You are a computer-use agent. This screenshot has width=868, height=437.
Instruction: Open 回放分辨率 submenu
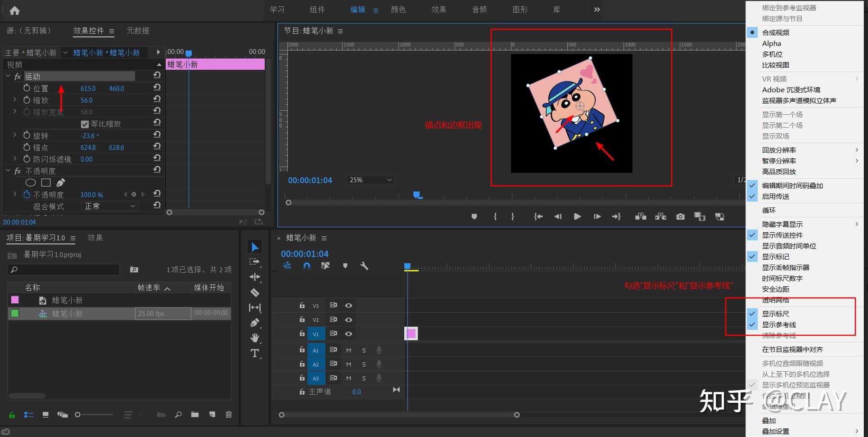pos(805,150)
